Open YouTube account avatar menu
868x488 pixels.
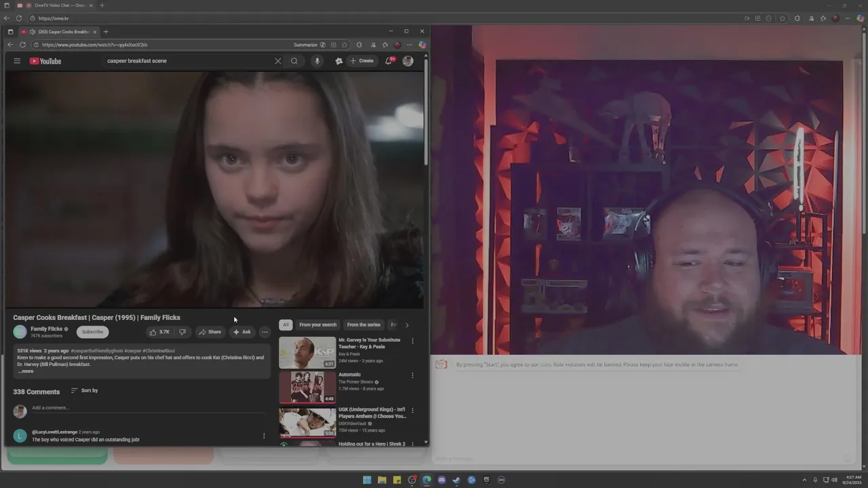(408, 61)
